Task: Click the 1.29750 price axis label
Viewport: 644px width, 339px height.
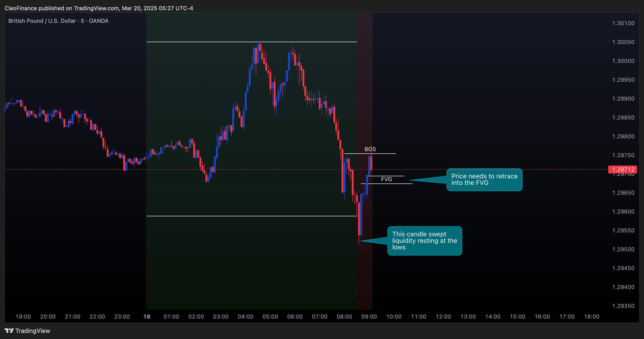Action: coord(623,155)
